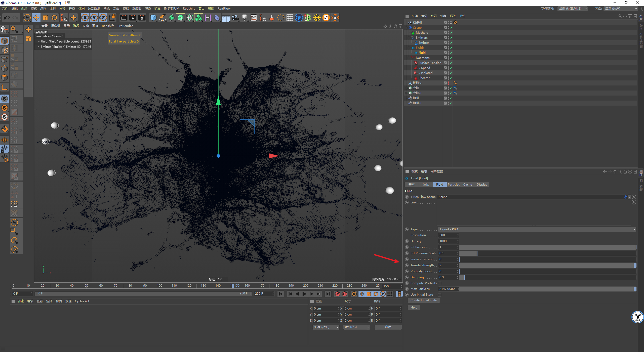Collapse the Emitters group

tap(409, 38)
